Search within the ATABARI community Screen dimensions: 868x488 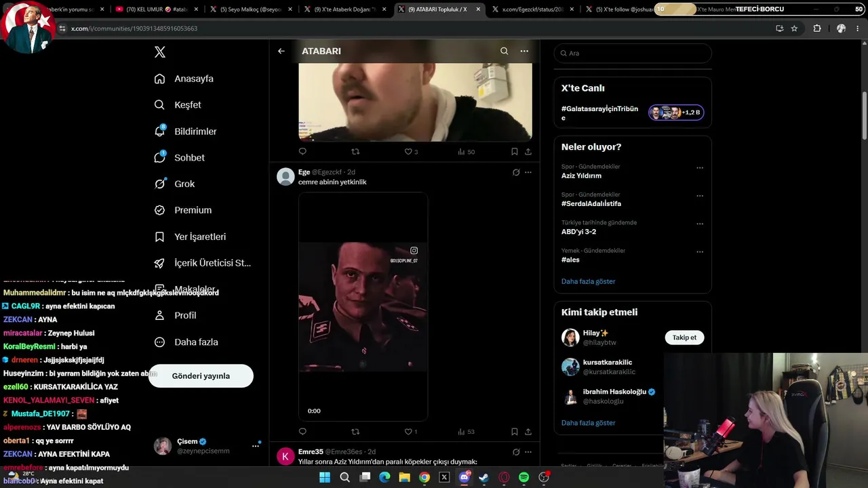(504, 51)
